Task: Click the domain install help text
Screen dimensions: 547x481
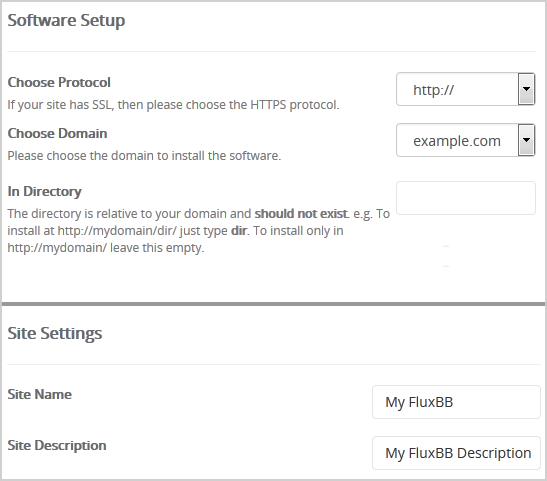Action: point(144,156)
